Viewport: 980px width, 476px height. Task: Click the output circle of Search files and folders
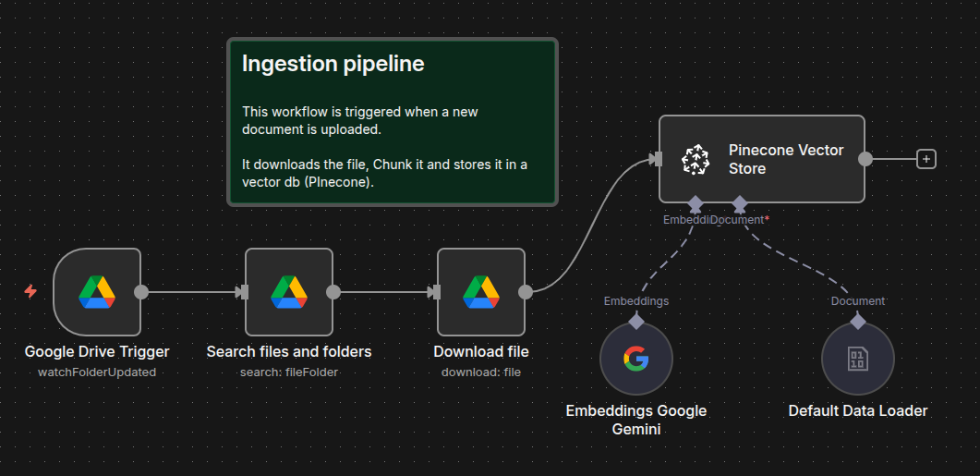tap(333, 292)
